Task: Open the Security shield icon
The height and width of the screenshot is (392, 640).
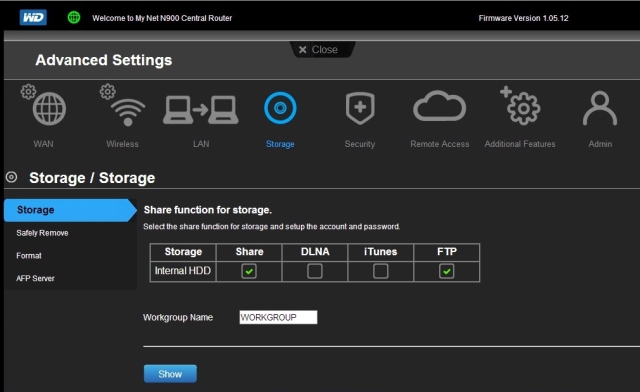Action: [x=360, y=108]
